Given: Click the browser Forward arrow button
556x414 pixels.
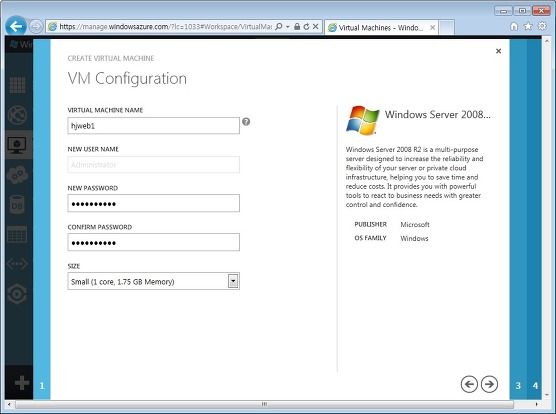Looking at the screenshot, I should point(35,27).
